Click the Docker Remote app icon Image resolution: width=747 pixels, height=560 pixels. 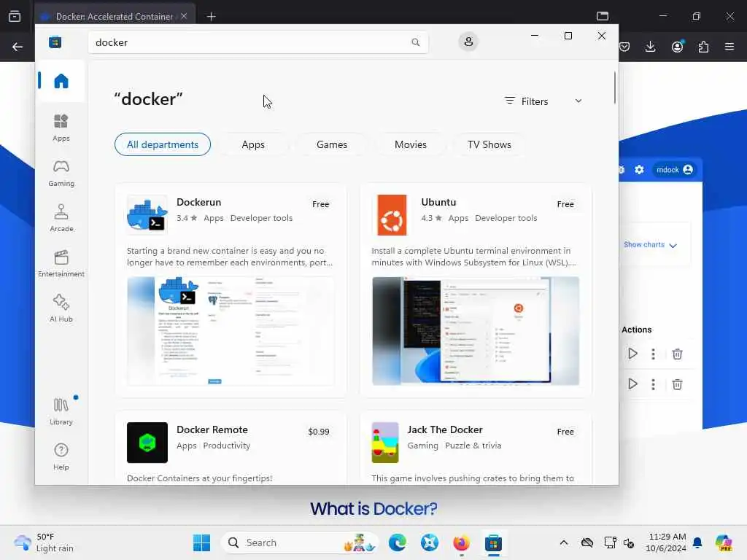pos(147,443)
